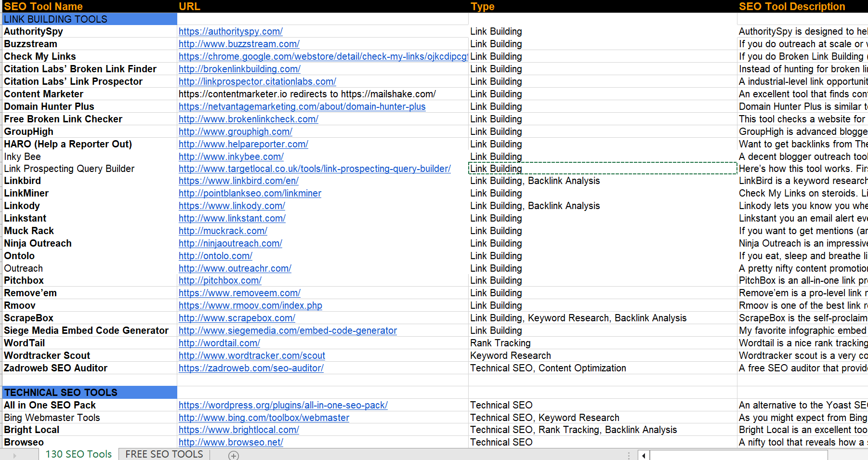Select the SEO Tool Description header cell
This screenshot has width=868, height=460.
click(802, 6)
